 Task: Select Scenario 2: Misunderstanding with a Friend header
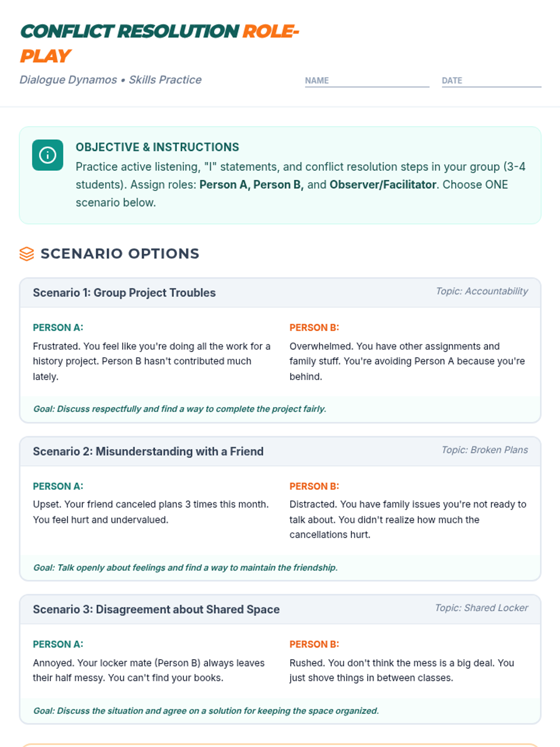tap(148, 451)
